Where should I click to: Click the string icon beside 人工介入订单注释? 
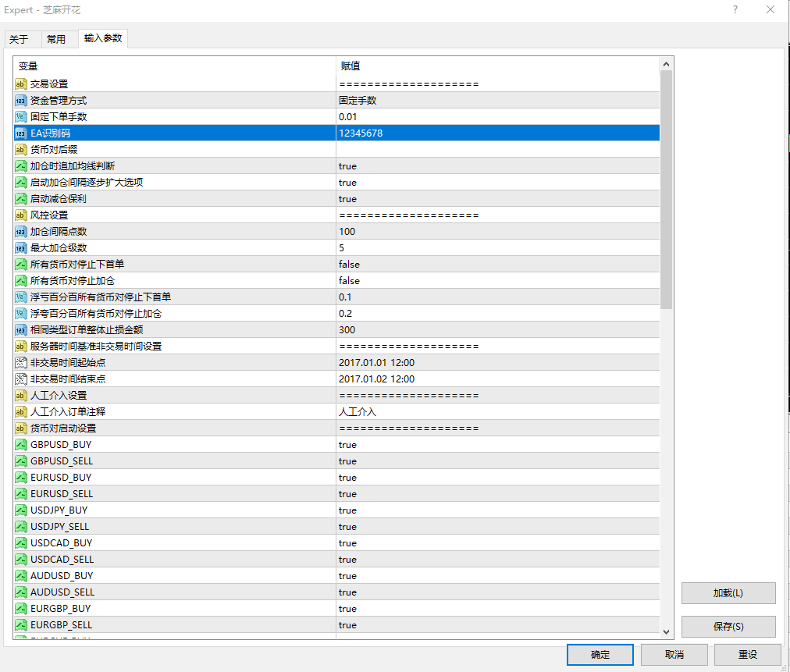click(x=20, y=412)
